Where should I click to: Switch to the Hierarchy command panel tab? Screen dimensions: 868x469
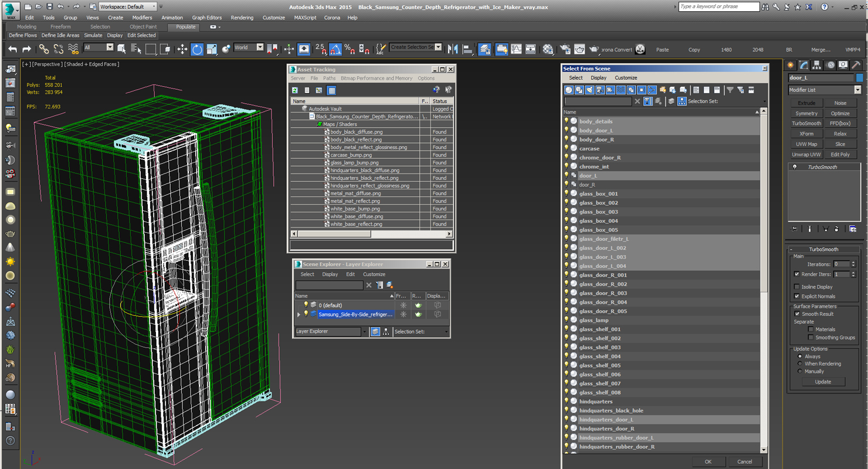point(816,65)
